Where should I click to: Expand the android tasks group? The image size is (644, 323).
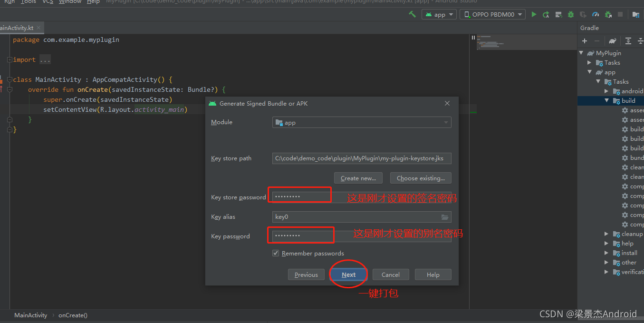coord(606,91)
